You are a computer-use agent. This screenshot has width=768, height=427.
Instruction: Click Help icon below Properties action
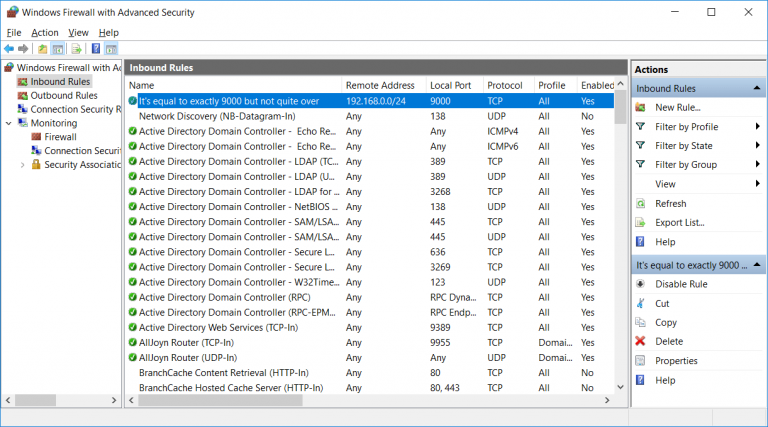[x=640, y=380]
